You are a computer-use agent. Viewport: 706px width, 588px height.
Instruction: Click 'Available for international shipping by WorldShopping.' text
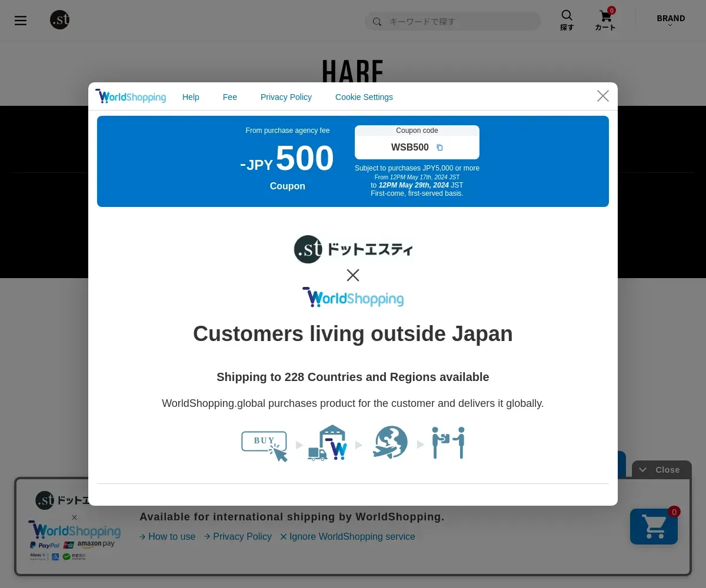click(x=292, y=517)
